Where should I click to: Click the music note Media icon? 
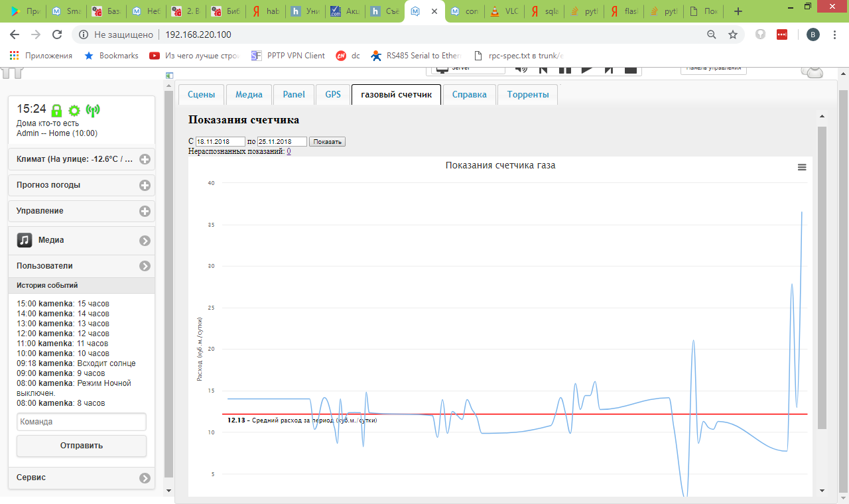coord(25,240)
